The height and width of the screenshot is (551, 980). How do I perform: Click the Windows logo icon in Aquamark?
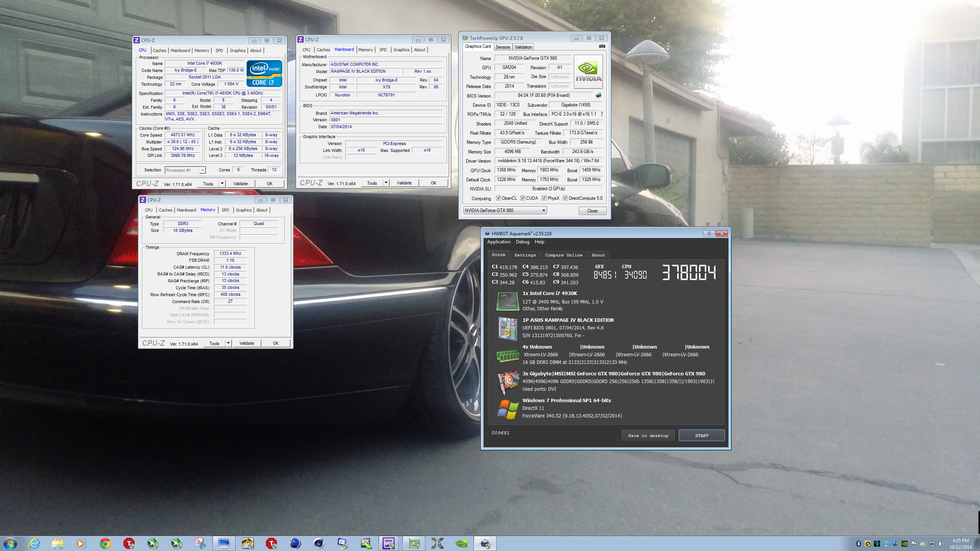(x=508, y=409)
